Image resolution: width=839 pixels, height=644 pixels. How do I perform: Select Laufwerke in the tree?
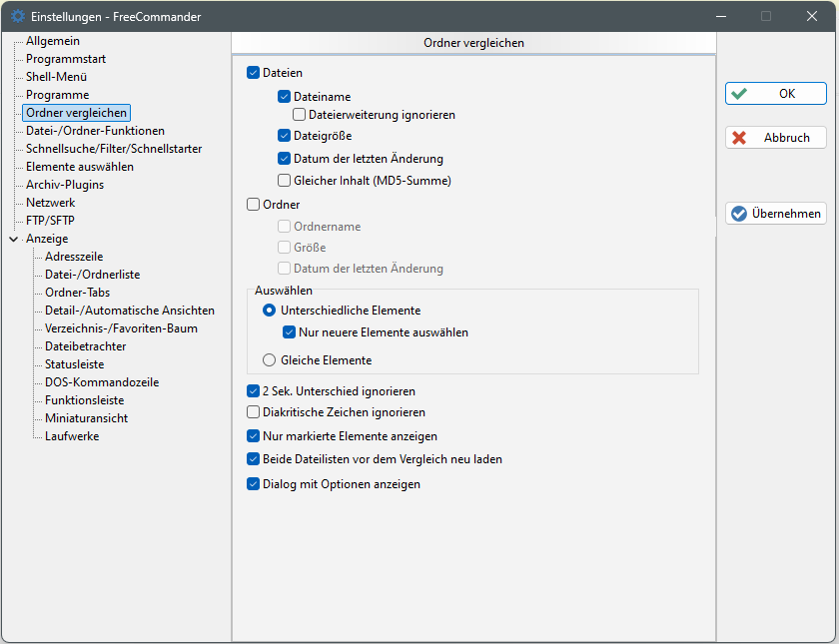click(x=72, y=436)
